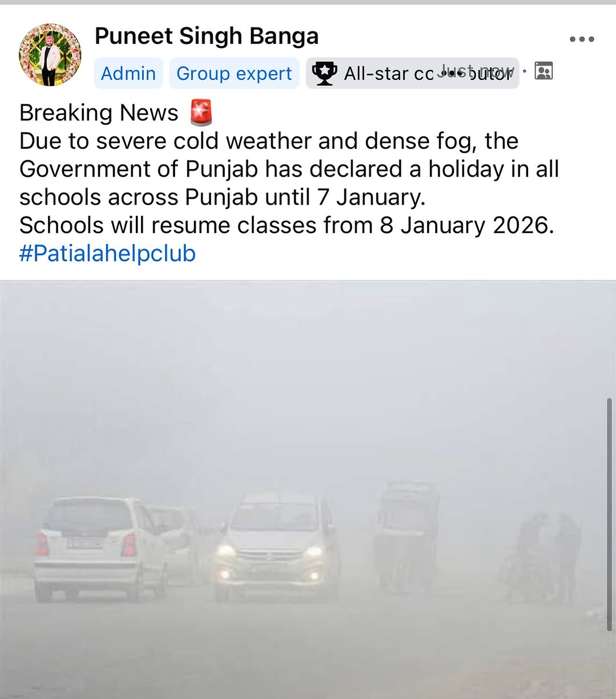
Task: Open the #Patialahelpclub hashtag
Action: coord(107,253)
